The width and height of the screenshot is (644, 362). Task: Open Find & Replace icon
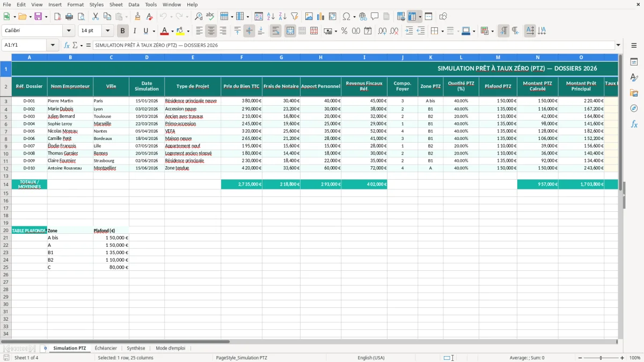click(x=199, y=17)
